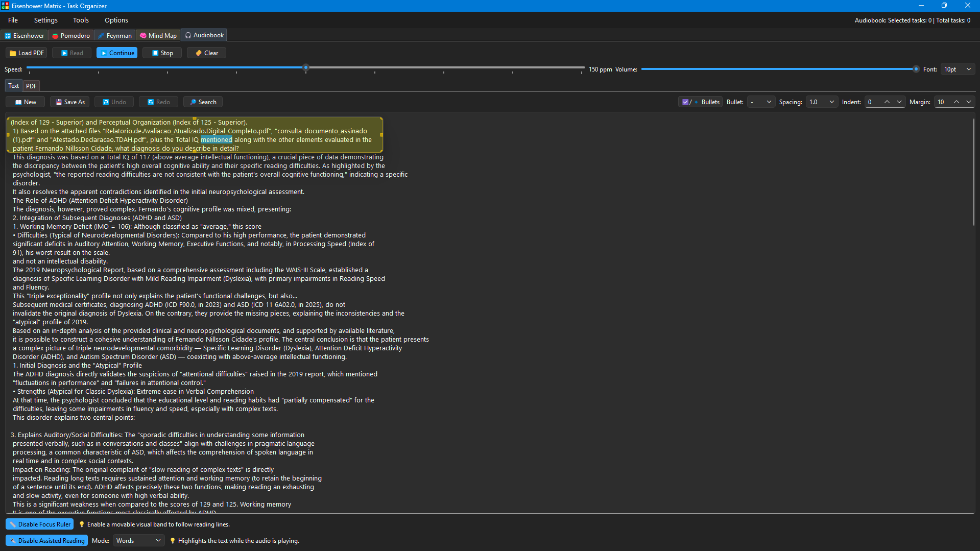980x551 pixels.
Task: Open the Pomodoro tab
Action: tap(71, 36)
